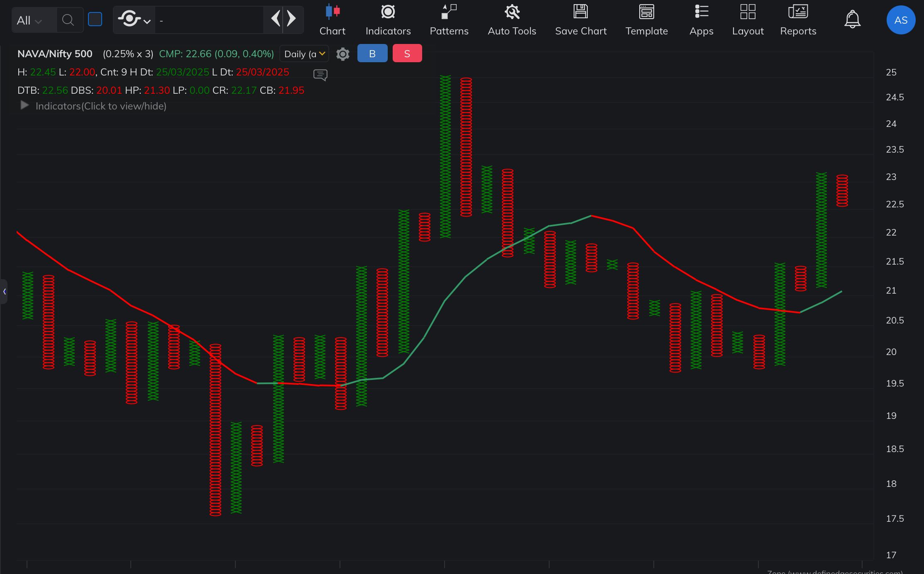This screenshot has height=574, width=924.
Task: Open notifications bell
Action: (852, 19)
